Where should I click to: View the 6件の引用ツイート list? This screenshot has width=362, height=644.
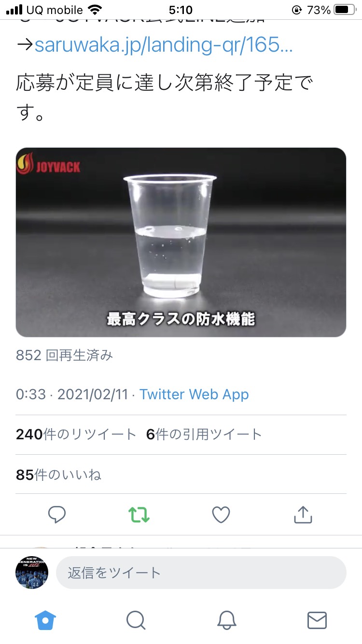(x=204, y=434)
